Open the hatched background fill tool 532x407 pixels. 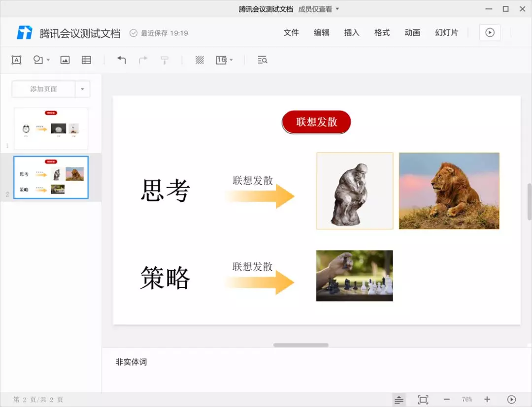click(199, 60)
